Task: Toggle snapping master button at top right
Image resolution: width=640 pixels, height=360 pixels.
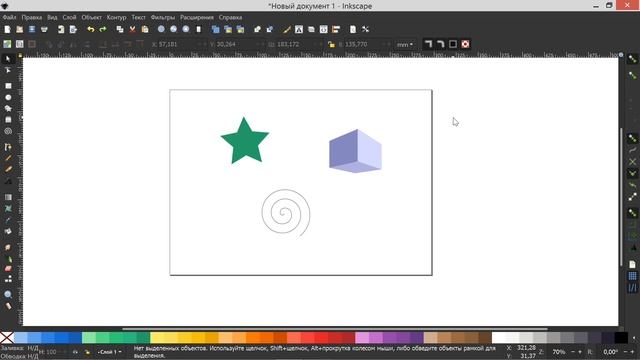Action: [632, 59]
